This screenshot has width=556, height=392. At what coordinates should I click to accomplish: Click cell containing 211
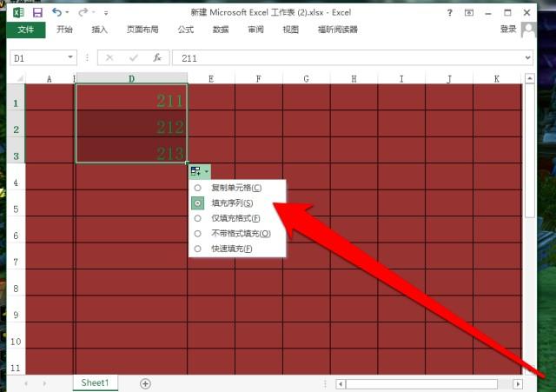point(131,97)
